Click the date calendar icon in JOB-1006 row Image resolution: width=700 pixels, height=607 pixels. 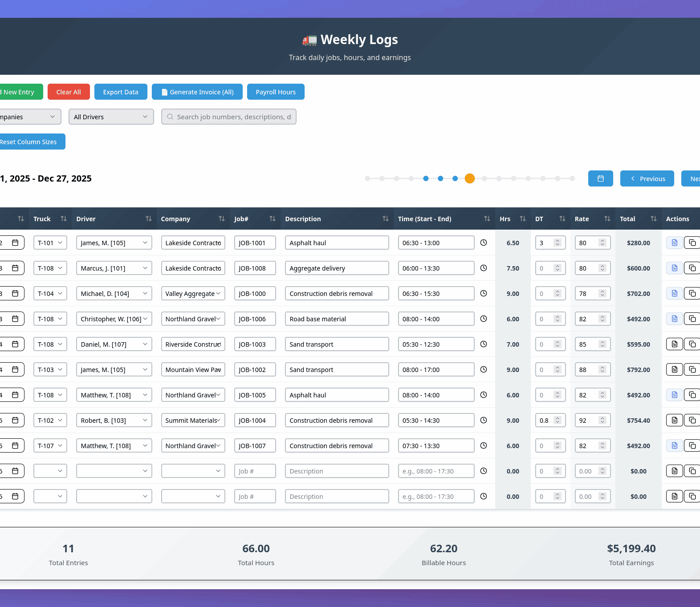tap(15, 319)
